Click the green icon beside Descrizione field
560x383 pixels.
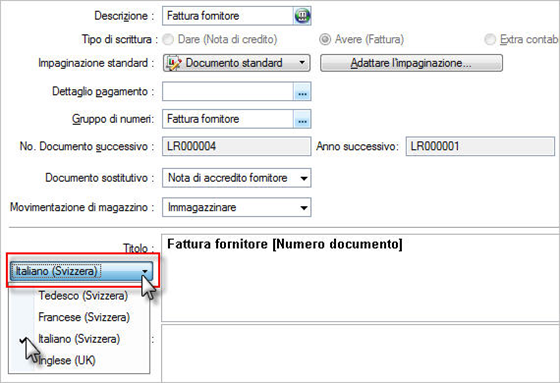click(302, 16)
